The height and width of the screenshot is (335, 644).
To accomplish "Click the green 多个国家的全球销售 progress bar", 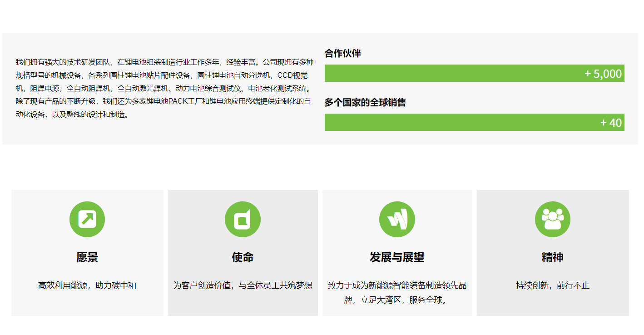I will tap(454, 122).
